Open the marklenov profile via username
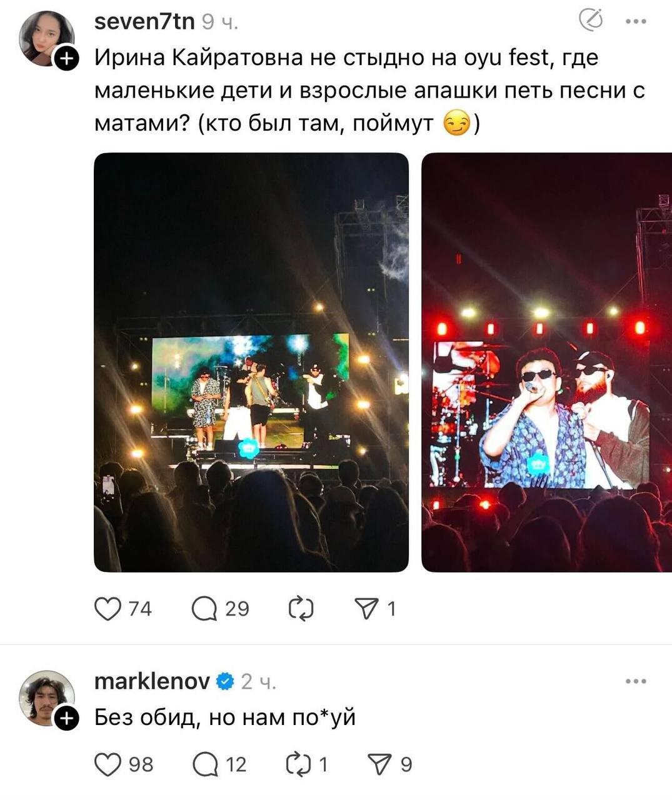Image resolution: width=672 pixels, height=800 pixels. (152, 681)
